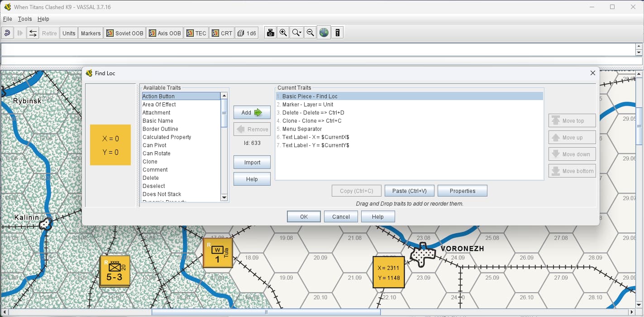The width and height of the screenshot is (644, 317).
Task: Select Marker - Layer = Unit trait
Action: tap(409, 105)
